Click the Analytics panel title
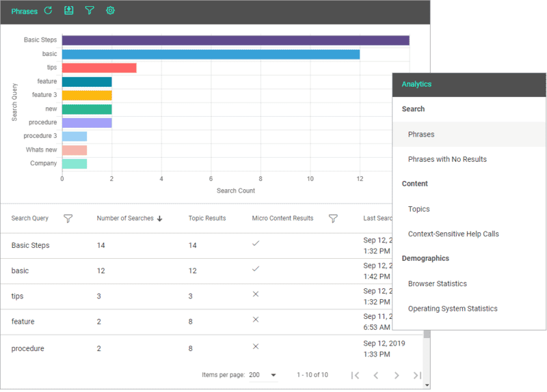547x392 pixels. (416, 84)
